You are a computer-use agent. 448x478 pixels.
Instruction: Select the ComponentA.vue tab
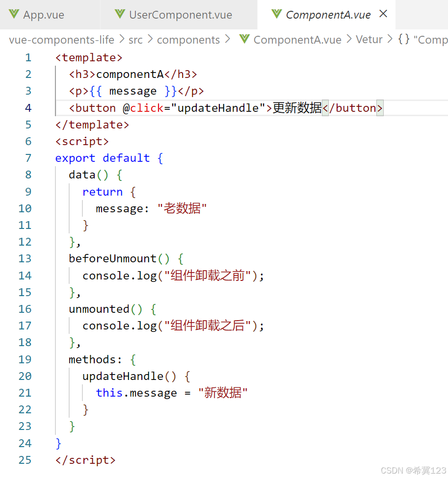[x=326, y=15]
